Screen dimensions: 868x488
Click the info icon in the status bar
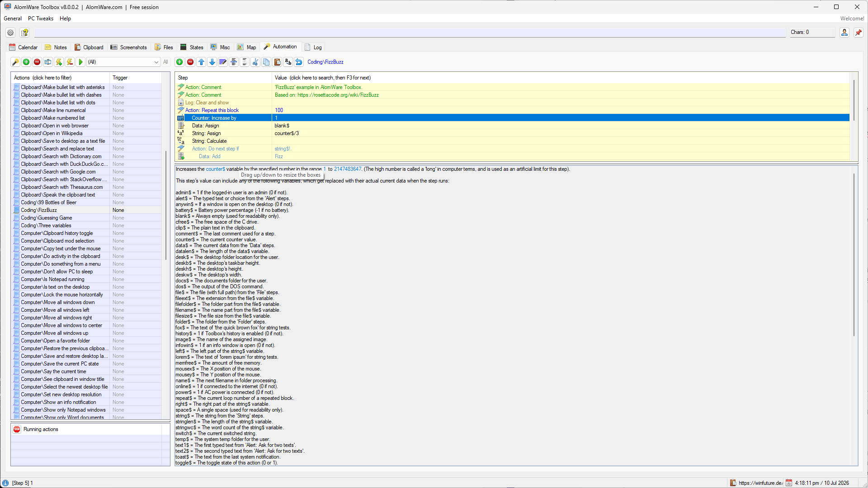pos(5,483)
